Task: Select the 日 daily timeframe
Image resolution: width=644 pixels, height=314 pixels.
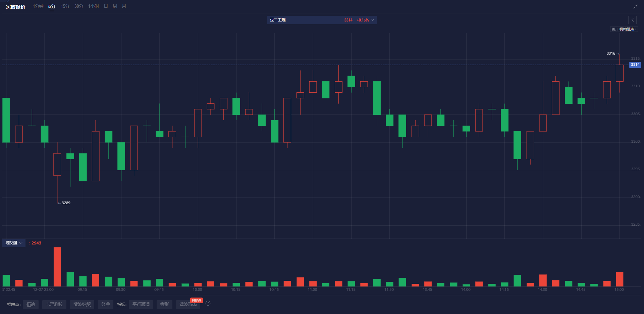Action: click(x=106, y=6)
